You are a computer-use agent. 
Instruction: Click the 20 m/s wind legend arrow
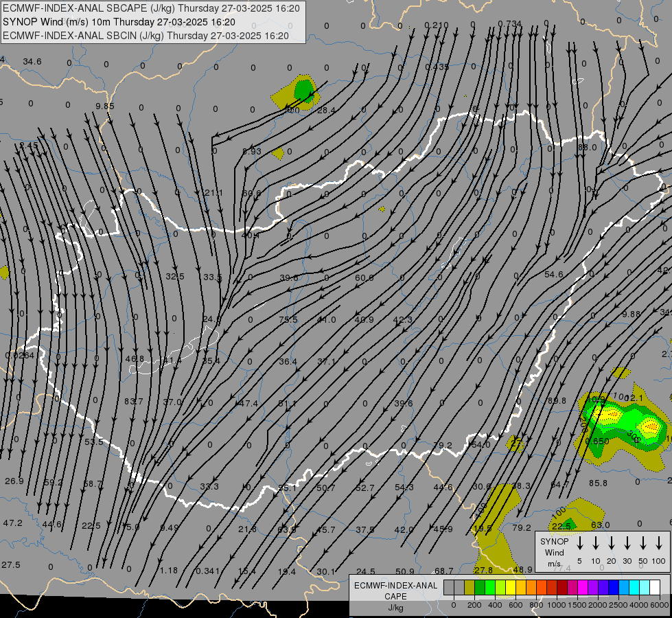(x=612, y=543)
